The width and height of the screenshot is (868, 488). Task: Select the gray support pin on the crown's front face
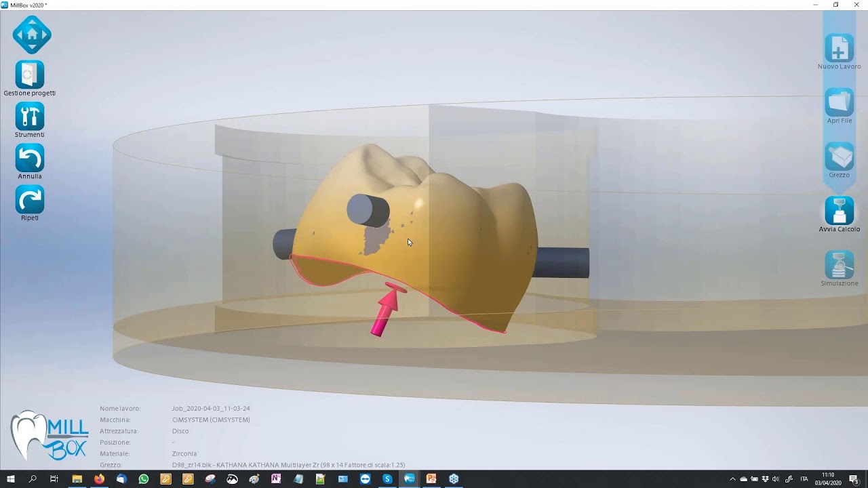coord(368,210)
